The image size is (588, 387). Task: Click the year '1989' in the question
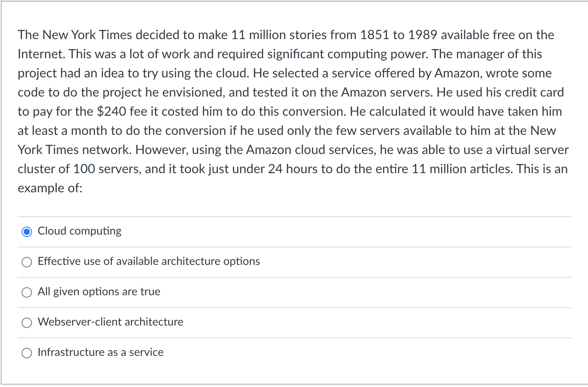pos(423,35)
